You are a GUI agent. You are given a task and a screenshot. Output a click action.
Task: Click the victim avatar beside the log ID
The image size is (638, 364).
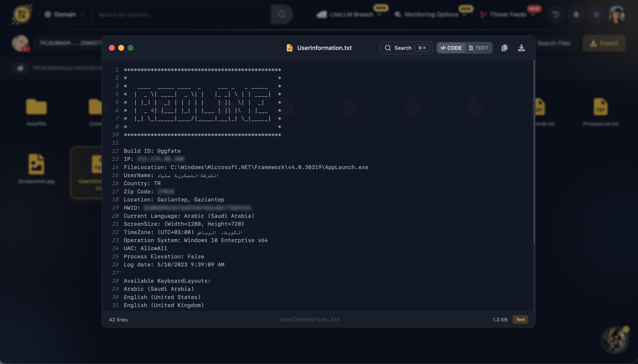click(20, 43)
